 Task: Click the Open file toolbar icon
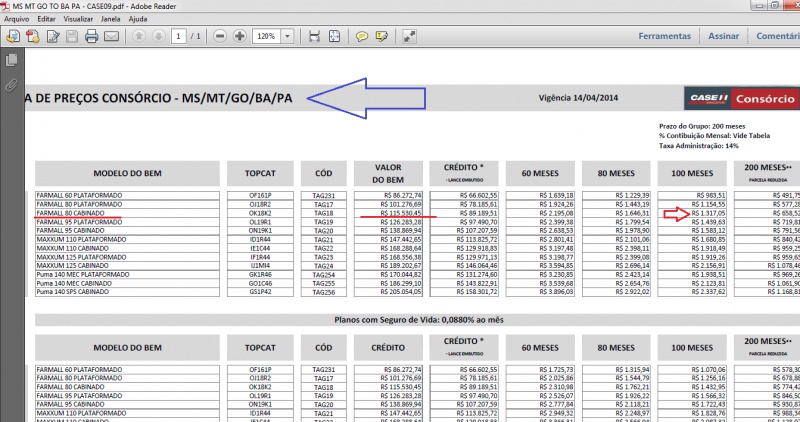pyautogui.click(x=13, y=36)
